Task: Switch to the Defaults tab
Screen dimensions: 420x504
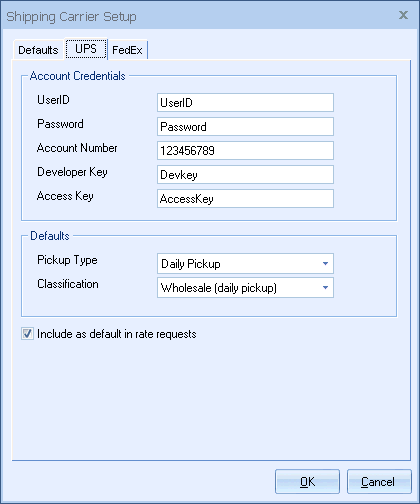Action: [x=38, y=50]
